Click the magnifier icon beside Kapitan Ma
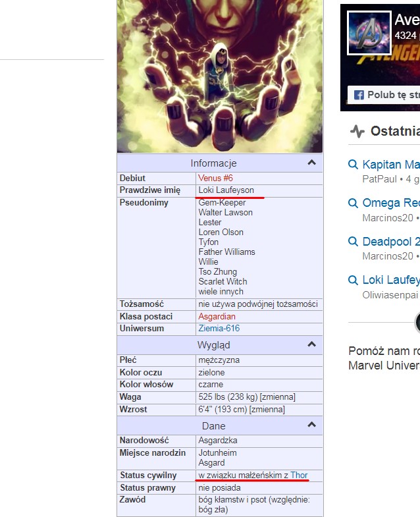The image size is (420, 517). (353, 165)
